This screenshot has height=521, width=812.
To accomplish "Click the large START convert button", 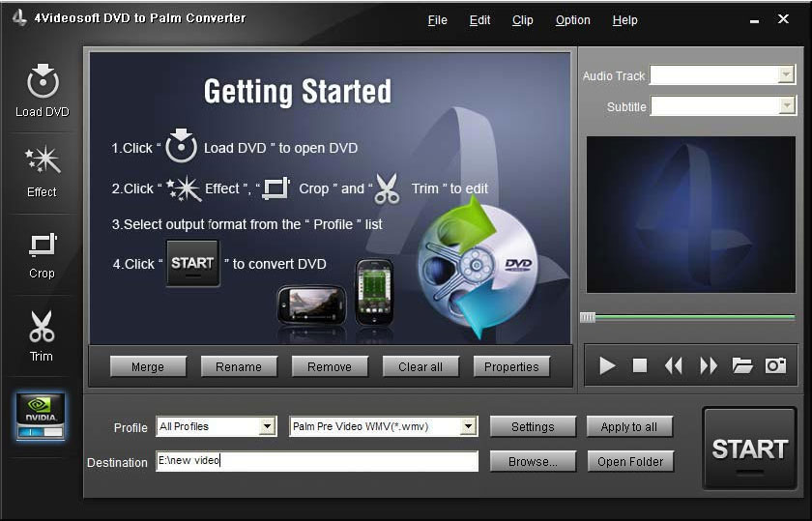I will pos(749,449).
